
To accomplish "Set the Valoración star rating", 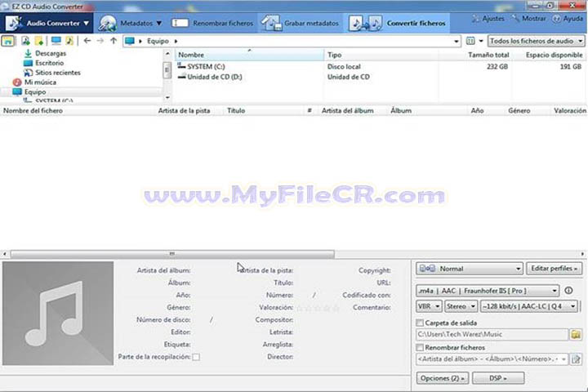I will pyautogui.click(x=318, y=308).
